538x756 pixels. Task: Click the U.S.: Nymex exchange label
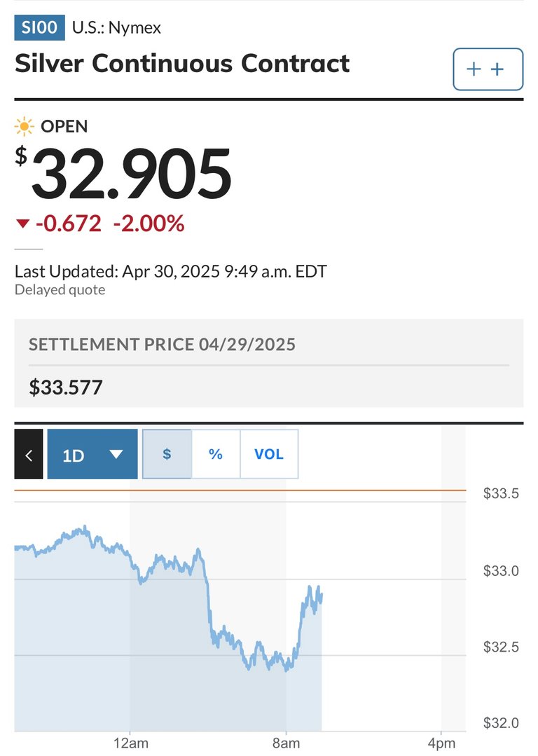click(x=117, y=27)
